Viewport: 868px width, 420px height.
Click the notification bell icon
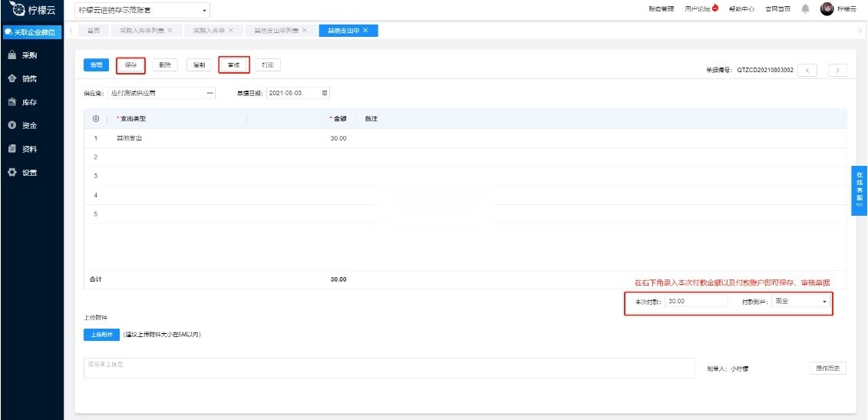click(x=805, y=9)
